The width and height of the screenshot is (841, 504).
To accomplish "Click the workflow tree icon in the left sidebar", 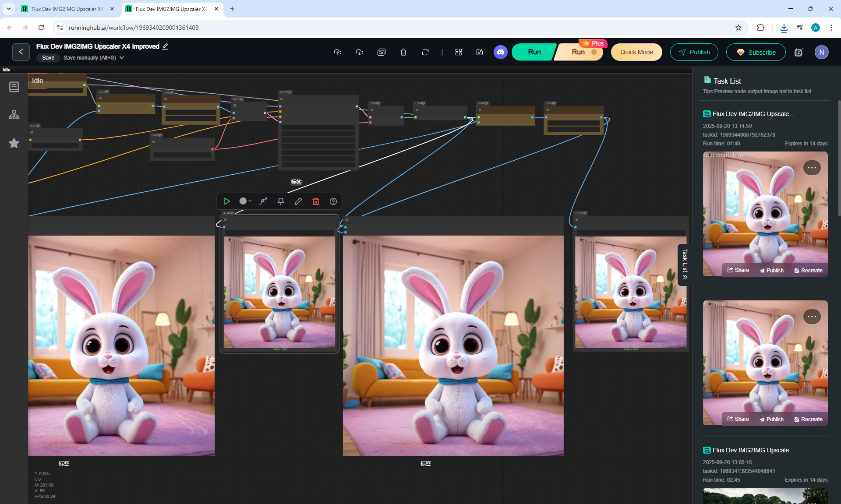I will pyautogui.click(x=14, y=115).
